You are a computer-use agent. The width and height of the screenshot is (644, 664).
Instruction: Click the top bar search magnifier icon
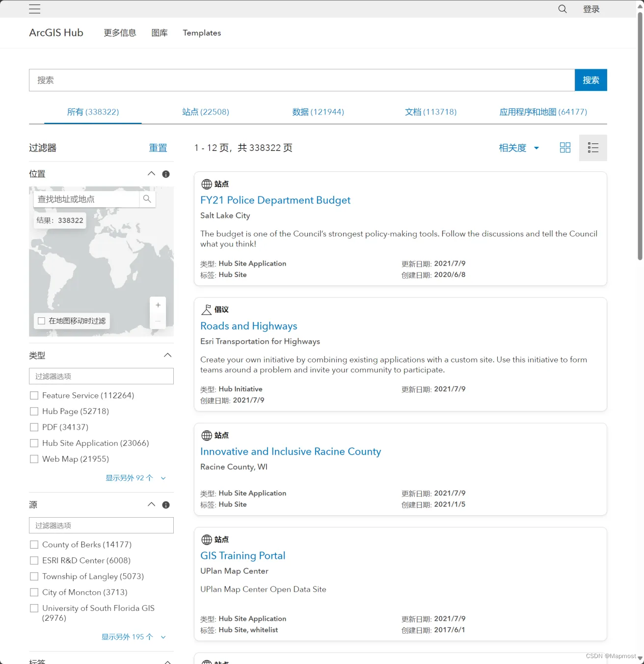pos(563,9)
